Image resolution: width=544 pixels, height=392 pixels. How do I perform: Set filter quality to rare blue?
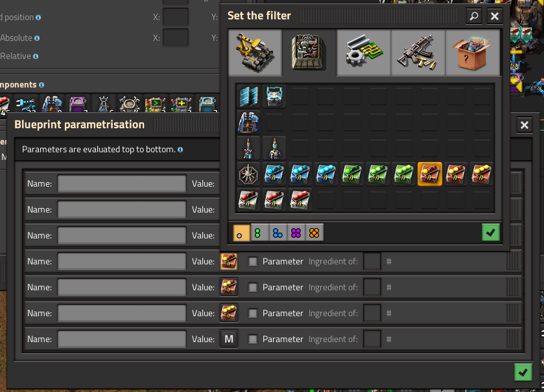point(278,233)
